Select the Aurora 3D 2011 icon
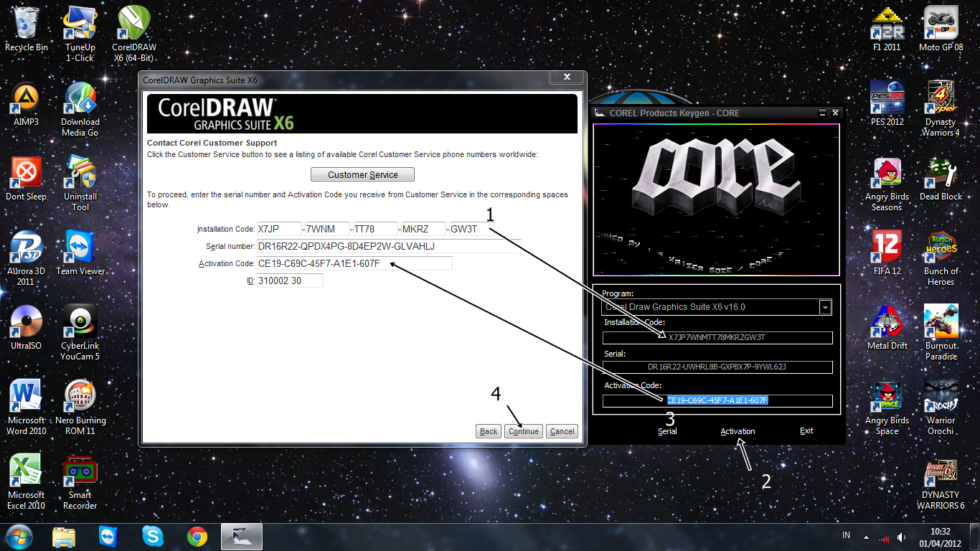The width and height of the screenshot is (980, 551). click(27, 258)
